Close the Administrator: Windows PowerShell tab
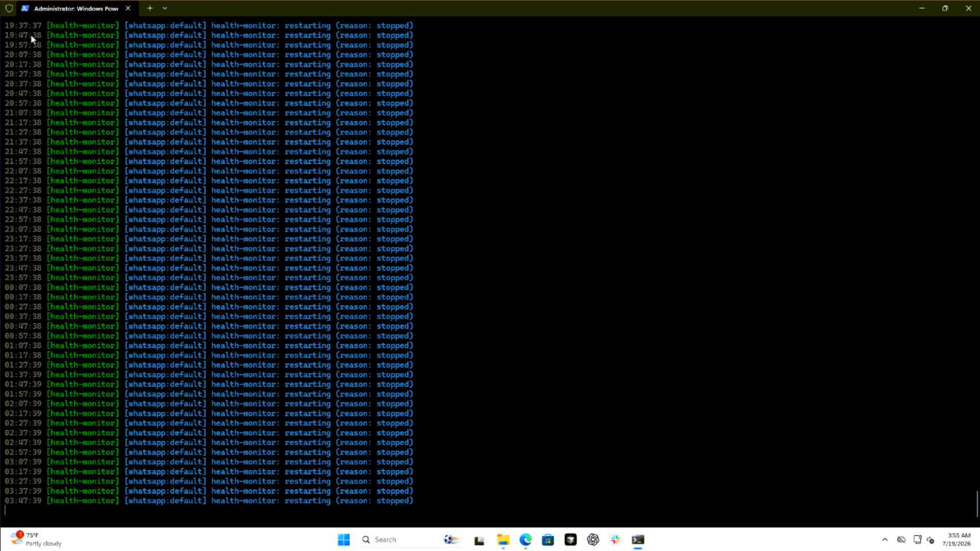The height and width of the screenshot is (551, 980). [128, 9]
